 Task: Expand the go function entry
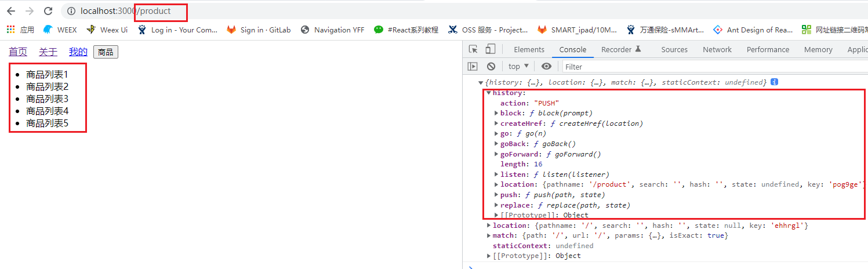click(x=496, y=134)
